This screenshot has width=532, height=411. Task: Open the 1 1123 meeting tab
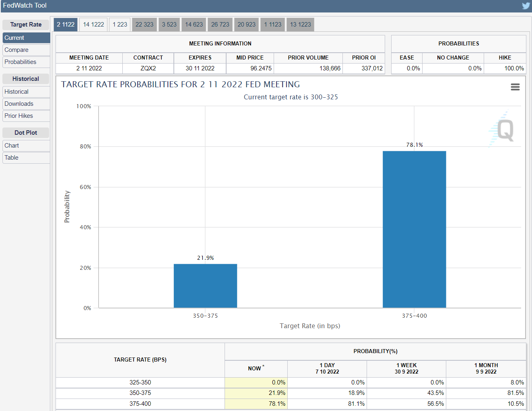[273, 25]
